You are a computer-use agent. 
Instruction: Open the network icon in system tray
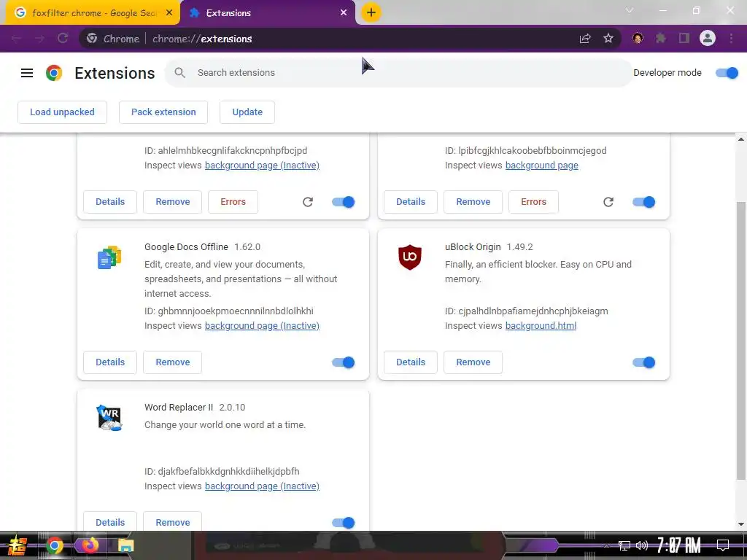point(624,545)
